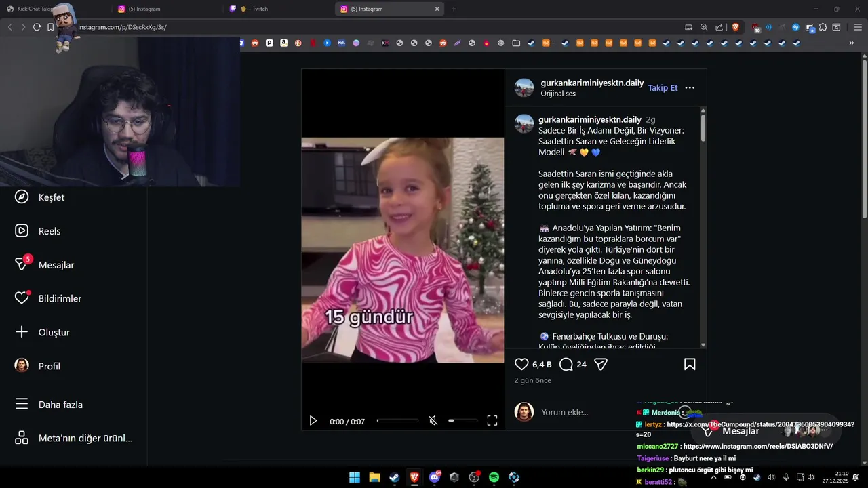Save the post with the bookmark icon
Viewport: 868px width, 488px height.
point(690,365)
